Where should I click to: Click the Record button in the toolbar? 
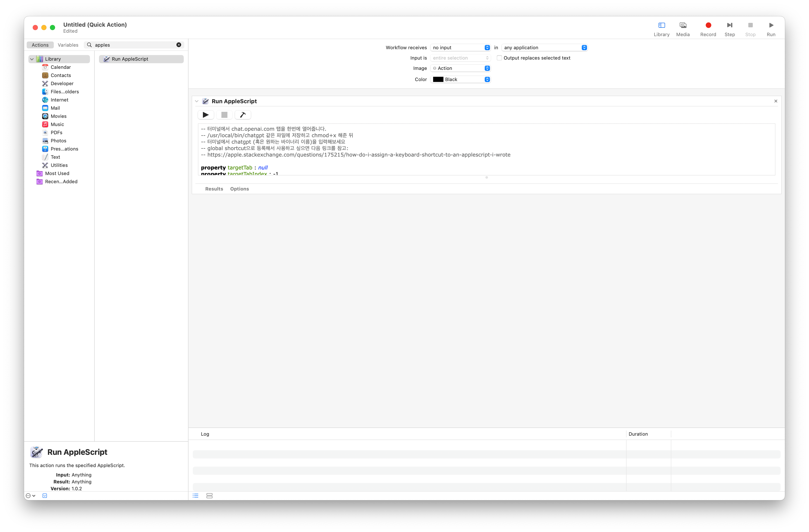click(x=708, y=25)
